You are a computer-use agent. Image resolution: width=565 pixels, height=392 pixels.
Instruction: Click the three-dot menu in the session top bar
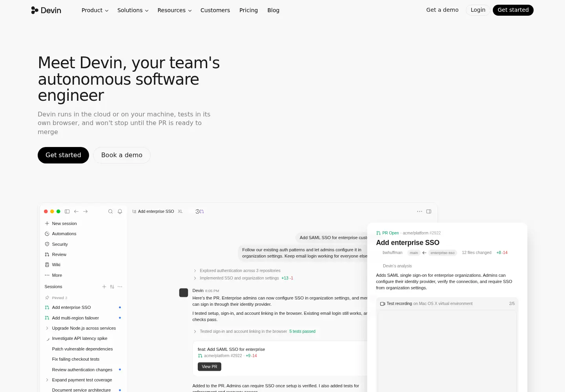click(420, 211)
